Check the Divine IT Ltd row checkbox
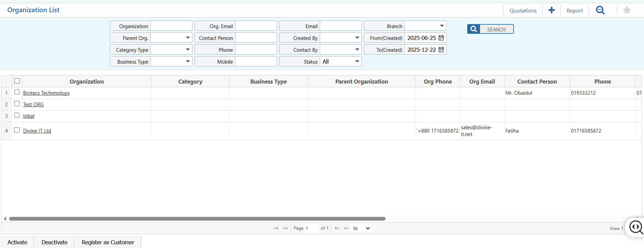 pyautogui.click(x=17, y=130)
